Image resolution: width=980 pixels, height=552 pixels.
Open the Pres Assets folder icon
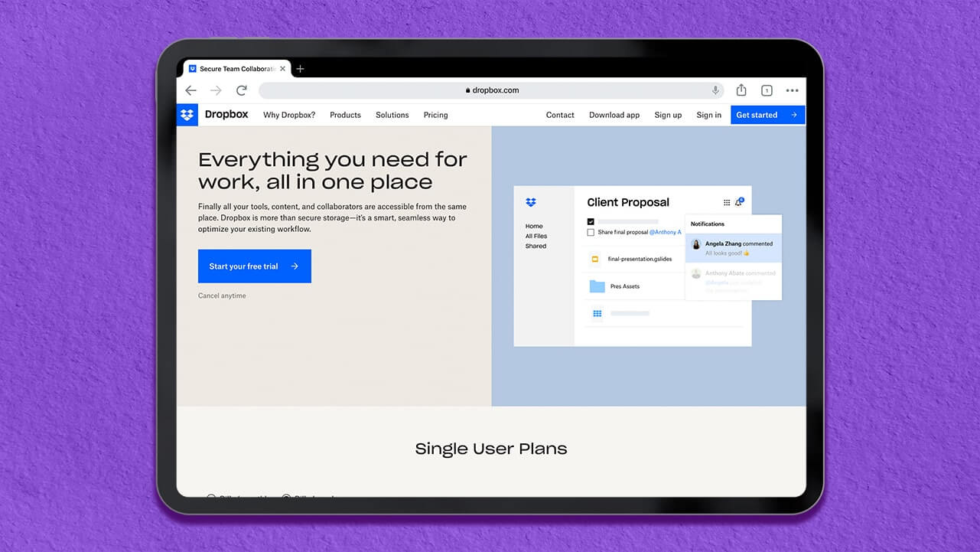click(x=597, y=286)
